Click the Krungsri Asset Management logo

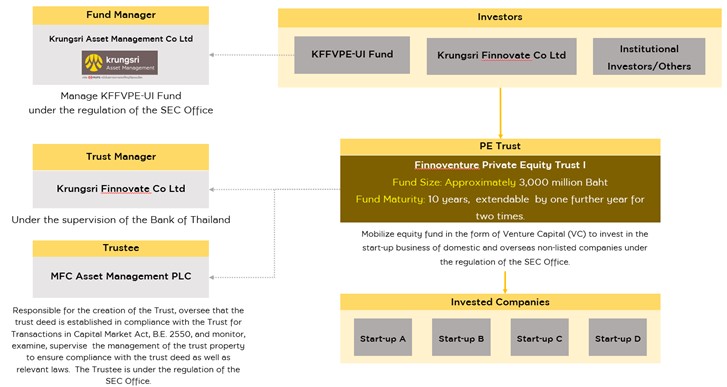(x=120, y=63)
